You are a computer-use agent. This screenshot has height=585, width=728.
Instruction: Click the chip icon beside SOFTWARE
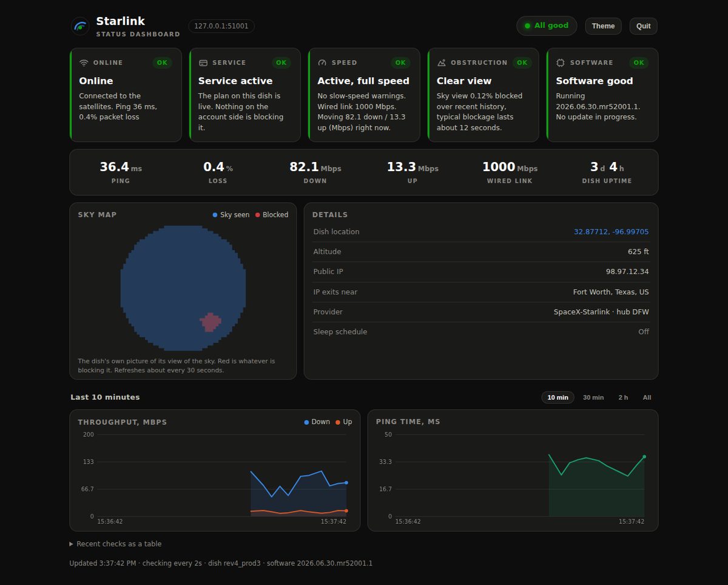[561, 63]
